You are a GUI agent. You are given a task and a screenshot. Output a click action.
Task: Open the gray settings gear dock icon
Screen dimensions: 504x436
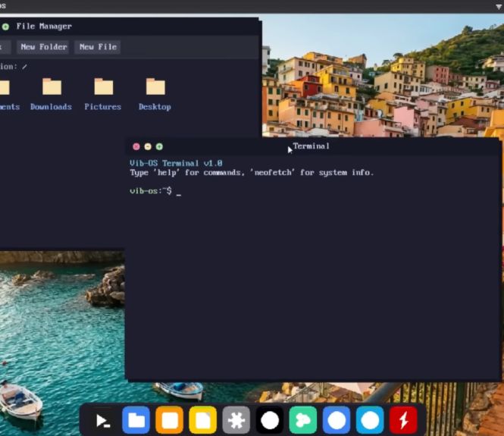point(236,419)
